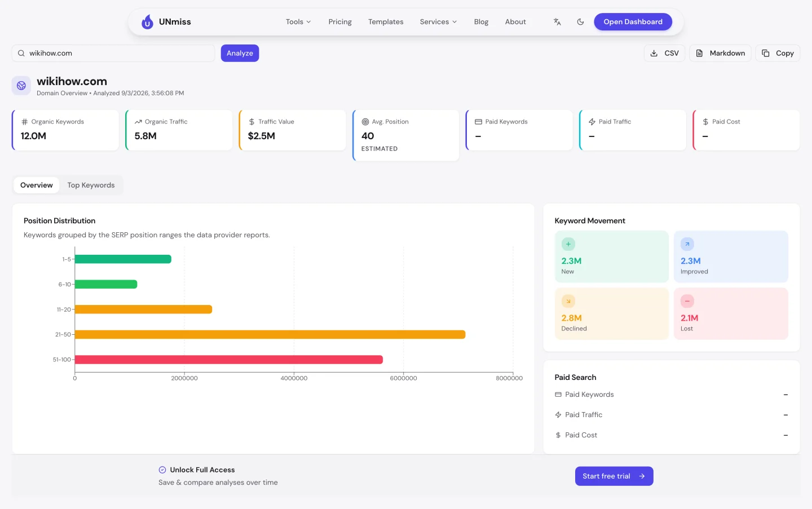The width and height of the screenshot is (812, 509).
Task: Open the Blog link
Action: (x=481, y=22)
